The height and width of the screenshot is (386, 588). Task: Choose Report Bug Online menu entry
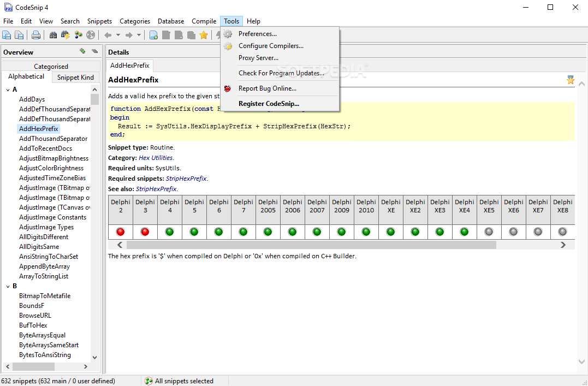[280, 88]
